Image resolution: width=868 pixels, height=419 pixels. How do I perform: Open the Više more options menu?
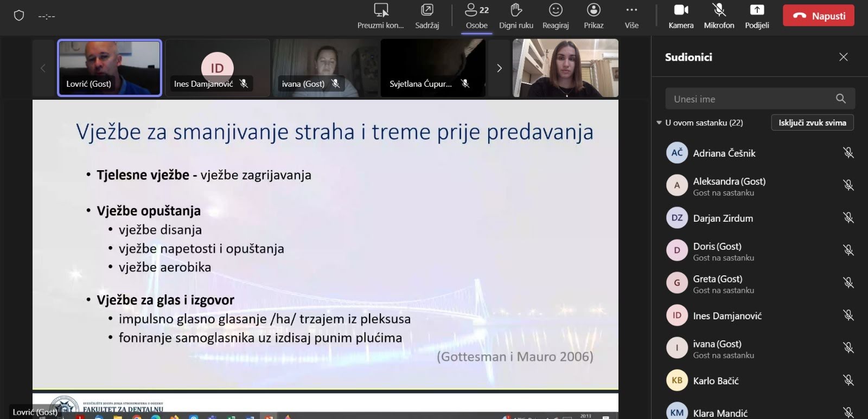(x=631, y=10)
